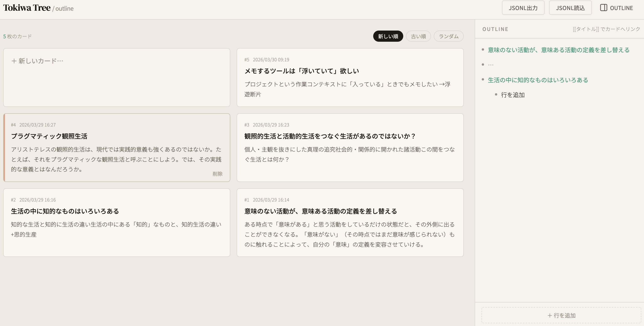
Task: Select the nested 行を追加 outline row
Action: [x=513, y=95]
